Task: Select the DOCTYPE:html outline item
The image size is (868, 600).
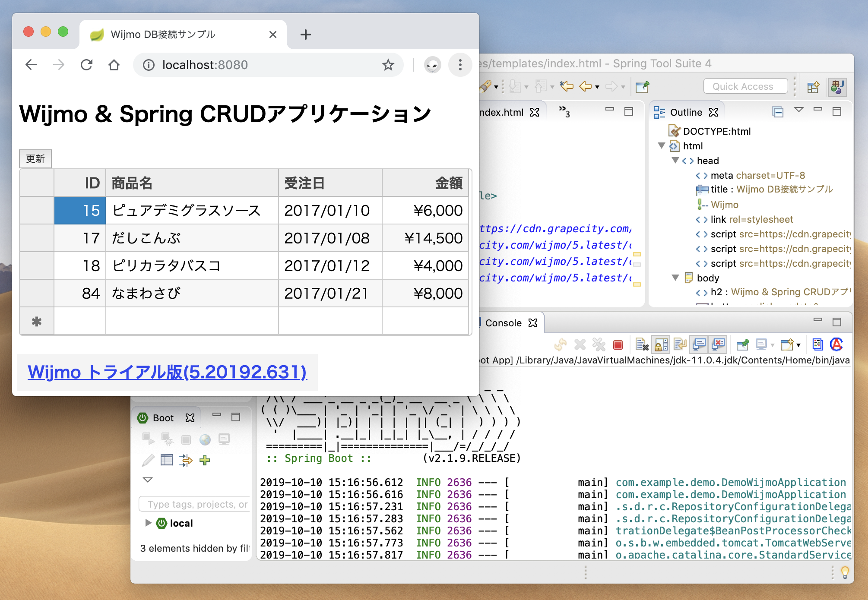Action: coord(710,131)
